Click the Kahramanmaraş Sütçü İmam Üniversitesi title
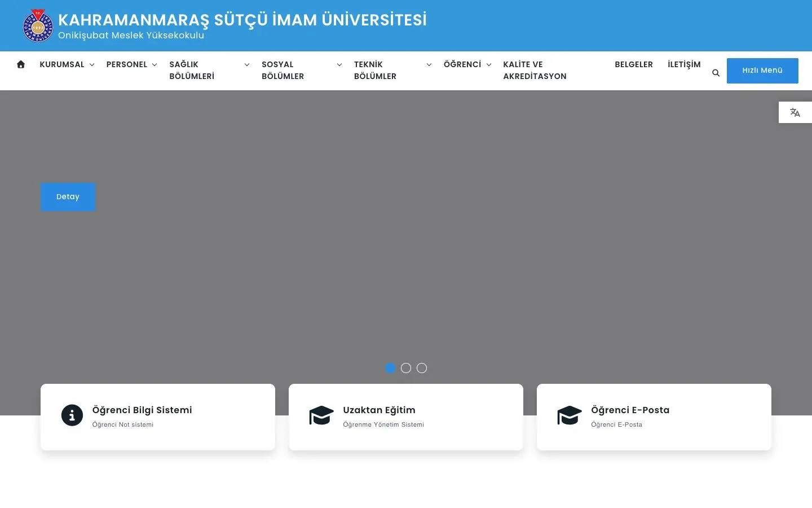This screenshot has width=812, height=508. point(242,20)
